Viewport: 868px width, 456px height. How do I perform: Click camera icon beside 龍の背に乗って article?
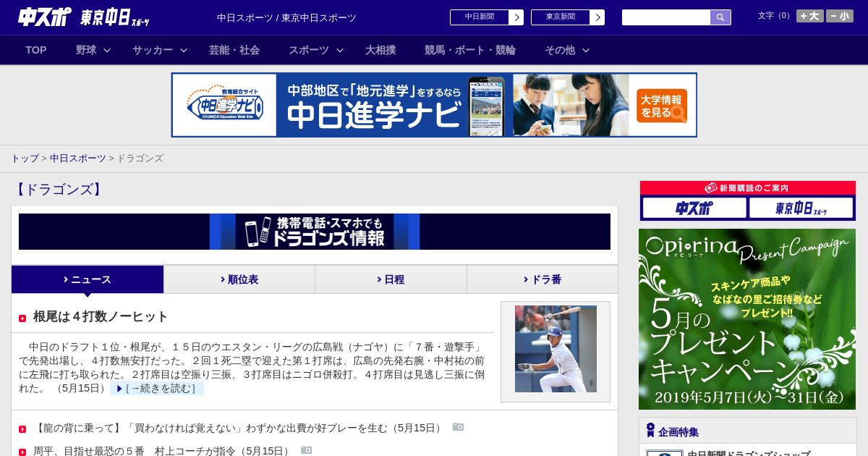[458, 427]
